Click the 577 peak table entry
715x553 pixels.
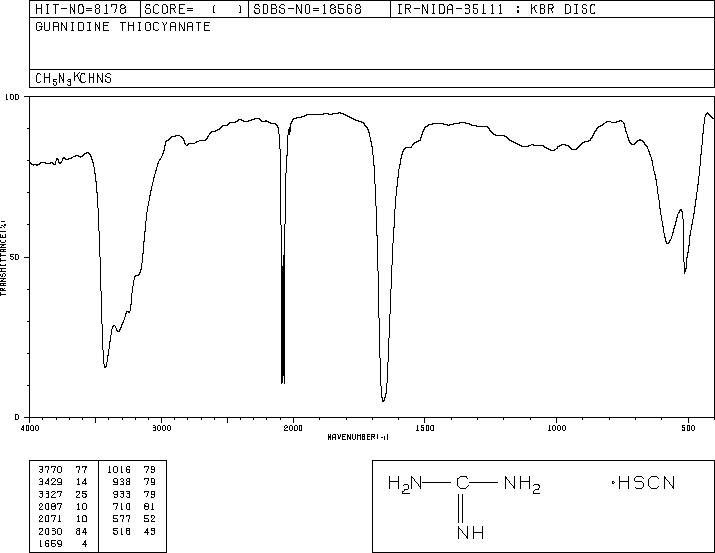pyautogui.click(x=122, y=519)
